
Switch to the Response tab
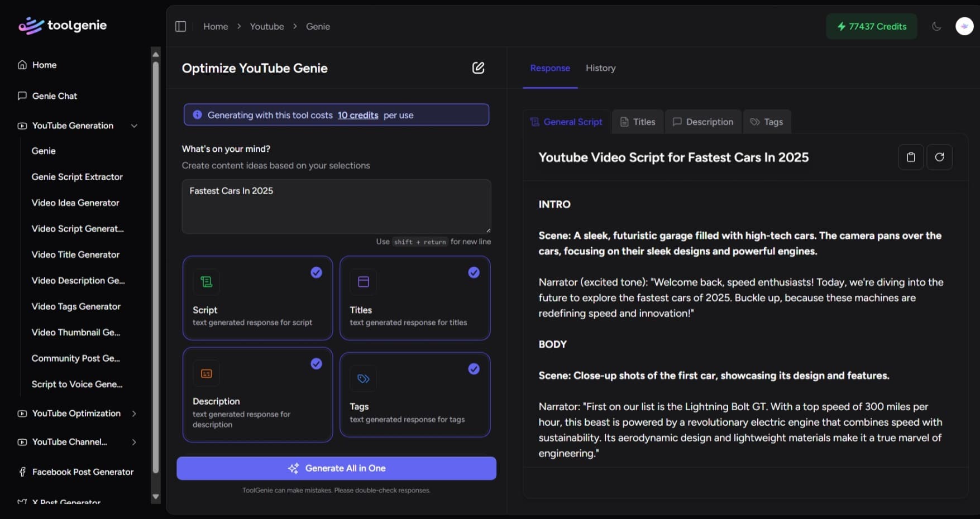[x=550, y=68]
